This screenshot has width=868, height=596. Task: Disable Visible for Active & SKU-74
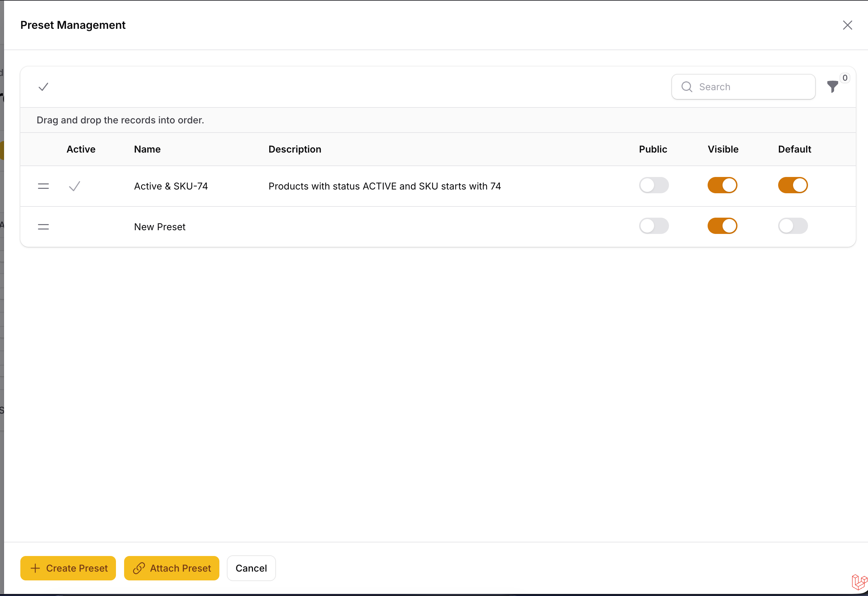click(x=722, y=185)
